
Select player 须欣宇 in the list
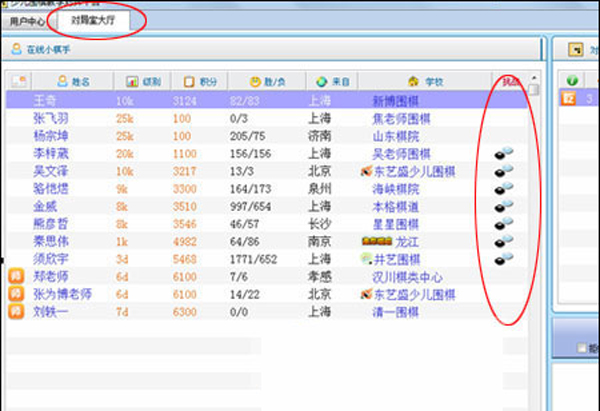pyautogui.click(x=51, y=259)
